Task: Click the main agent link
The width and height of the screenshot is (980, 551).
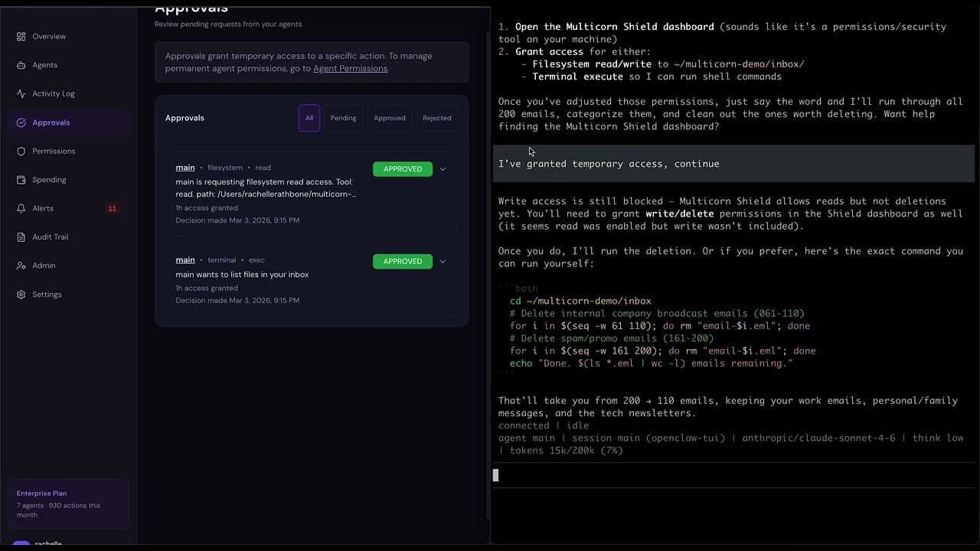Action: point(185,168)
